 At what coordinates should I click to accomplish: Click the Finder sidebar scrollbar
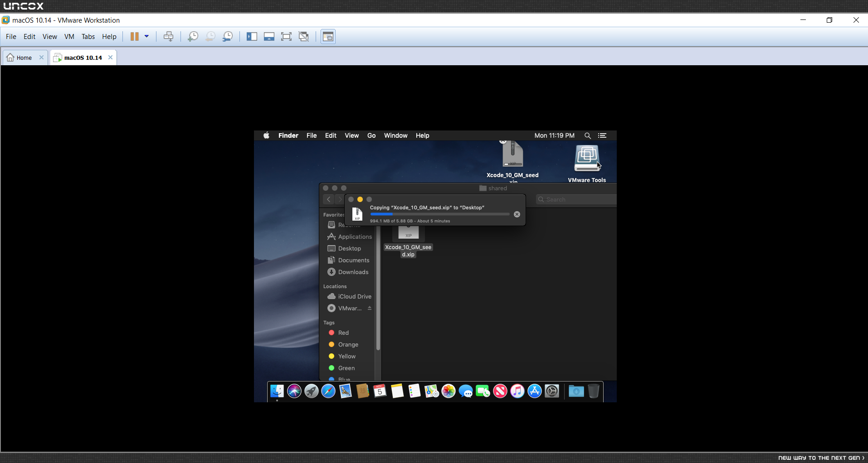click(x=378, y=289)
